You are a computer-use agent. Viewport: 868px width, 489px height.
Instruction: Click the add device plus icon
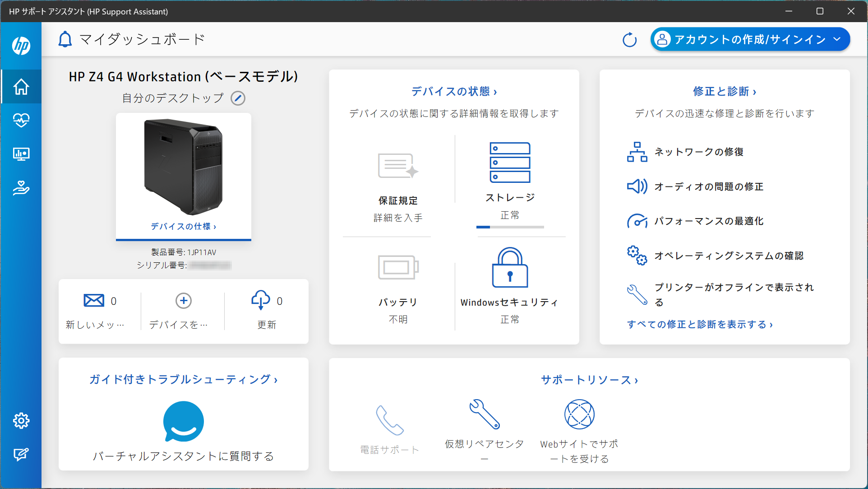pyautogui.click(x=183, y=301)
